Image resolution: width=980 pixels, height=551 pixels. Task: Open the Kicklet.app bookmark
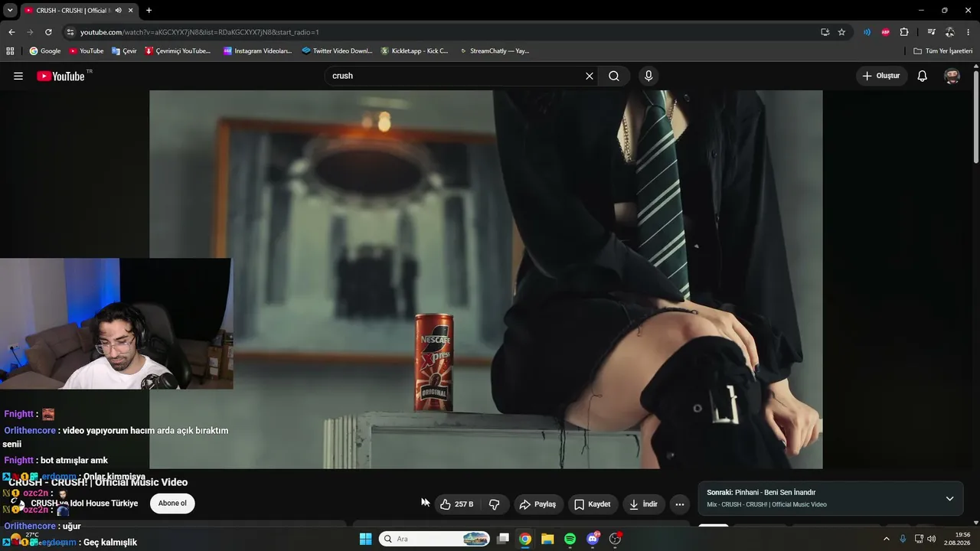(414, 51)
